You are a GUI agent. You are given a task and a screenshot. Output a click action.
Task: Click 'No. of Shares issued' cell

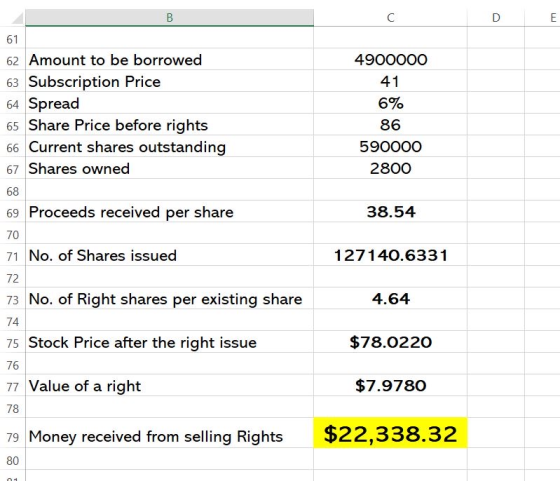(x=170, y=256)
